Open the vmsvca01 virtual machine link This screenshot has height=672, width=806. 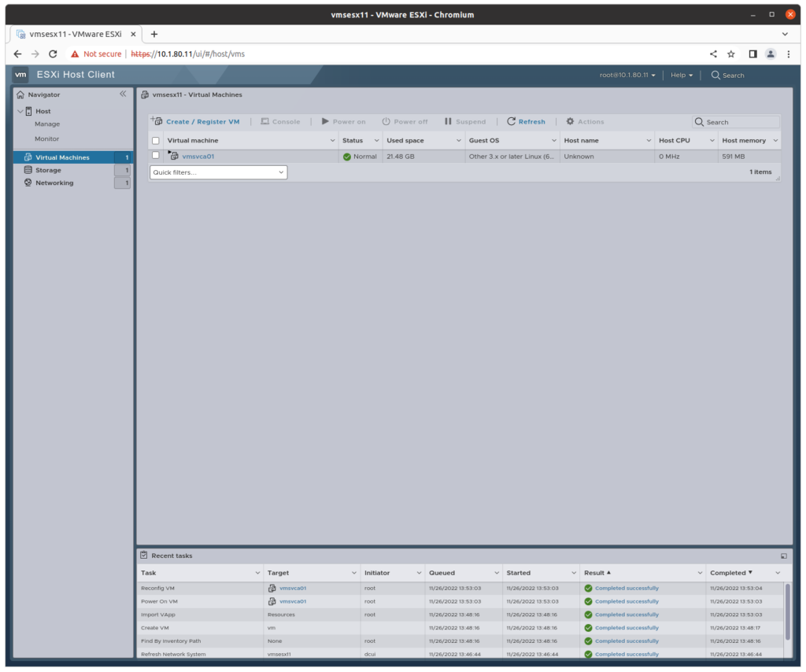pyautogui.click(x=198, y=156)
